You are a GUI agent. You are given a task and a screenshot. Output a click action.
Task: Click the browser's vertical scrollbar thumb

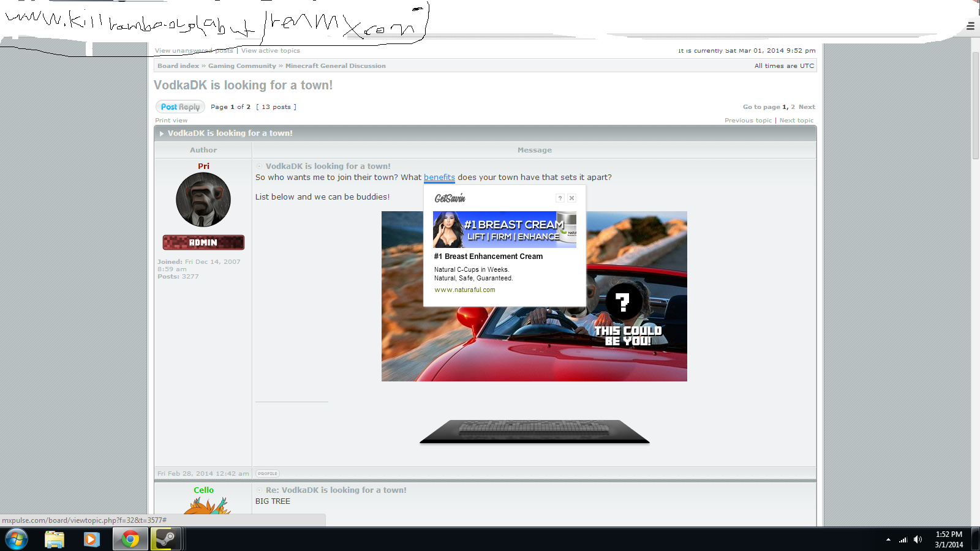click(x=975, y=104)
